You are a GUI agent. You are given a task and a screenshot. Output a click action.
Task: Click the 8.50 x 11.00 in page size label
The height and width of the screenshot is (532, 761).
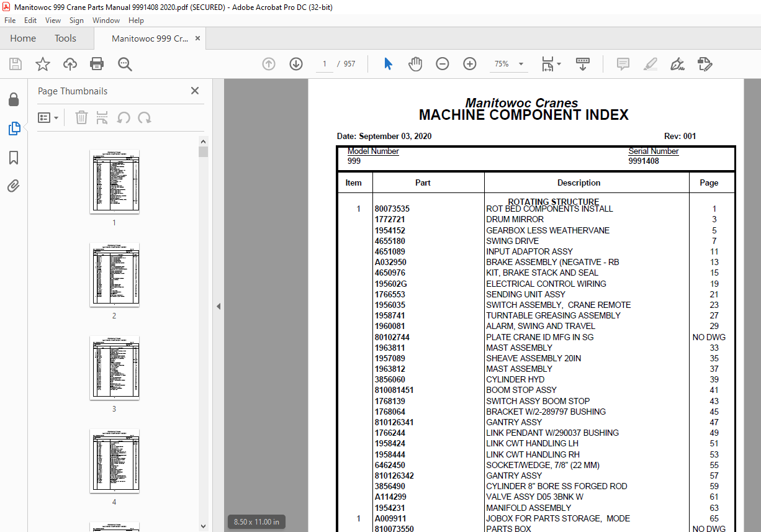pos(257,522)
